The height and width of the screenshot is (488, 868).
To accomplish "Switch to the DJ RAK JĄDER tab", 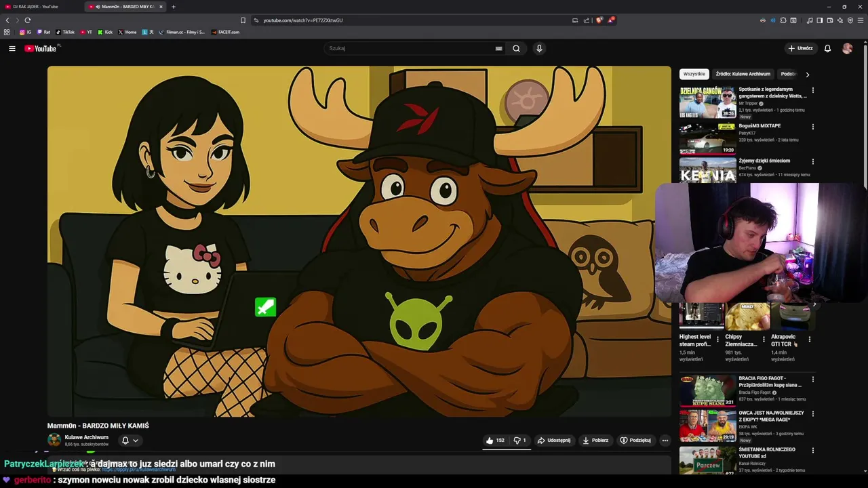I will [41, 7].
